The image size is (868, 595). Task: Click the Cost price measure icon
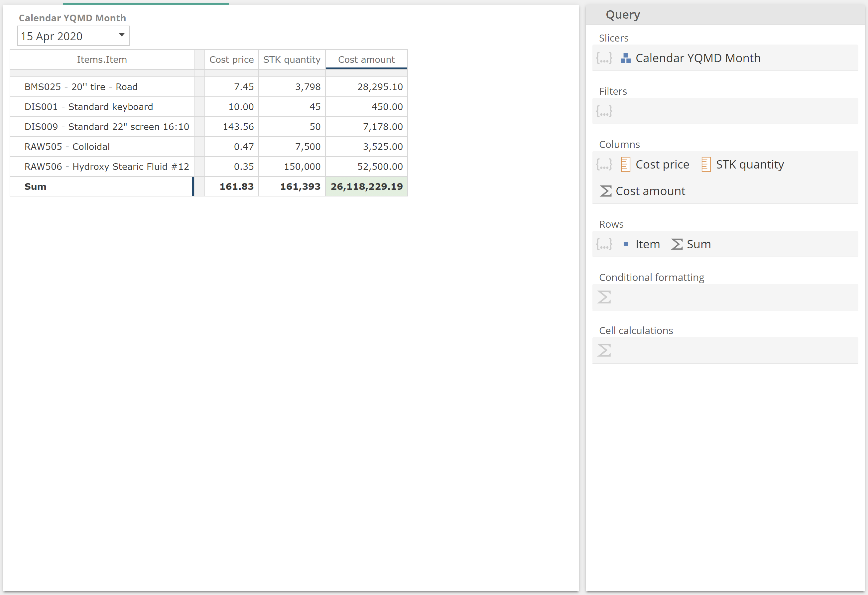(625, 164)
